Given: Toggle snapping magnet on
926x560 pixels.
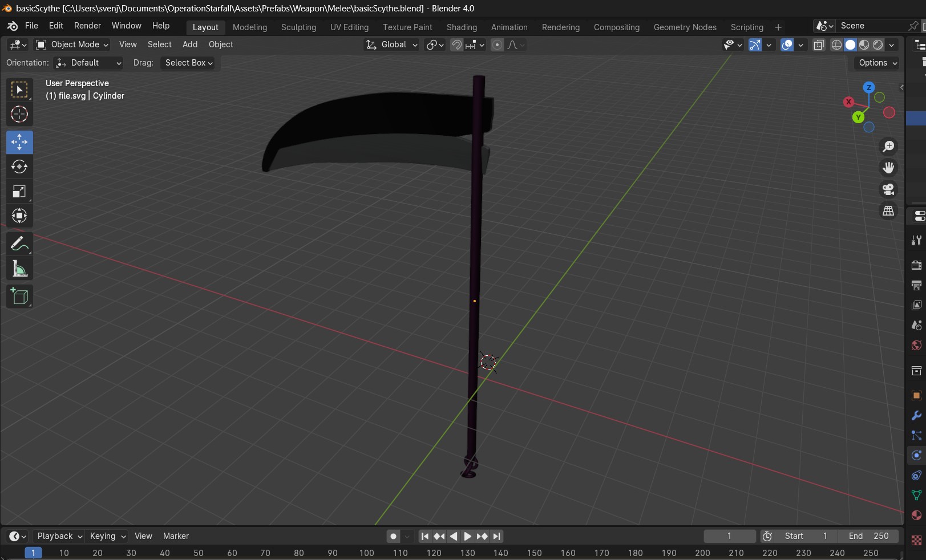Looking at the screenshot, I should [456, 45].
